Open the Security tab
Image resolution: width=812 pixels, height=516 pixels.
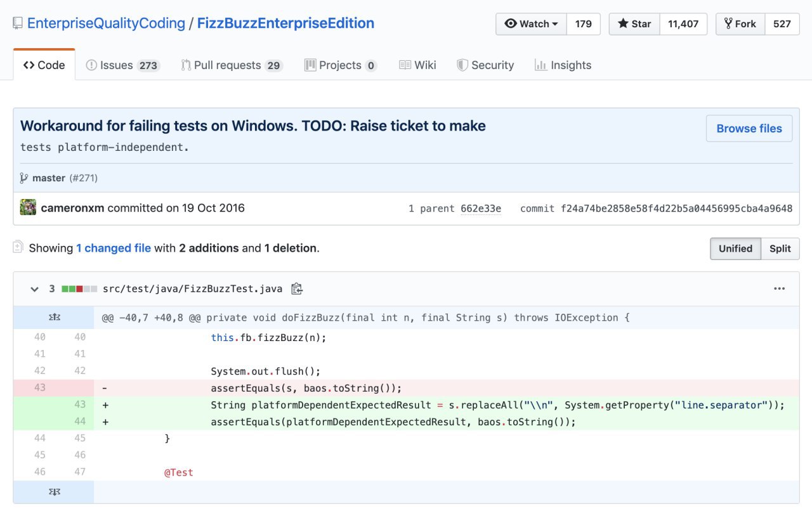485,65
